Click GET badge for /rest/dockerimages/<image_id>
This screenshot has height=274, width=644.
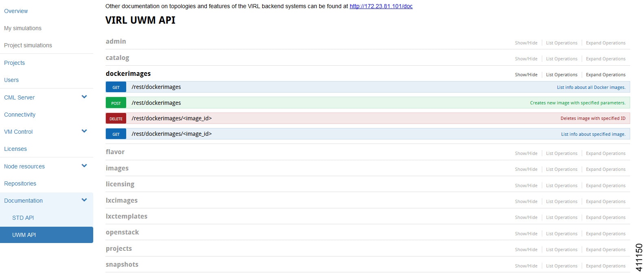(x=116, y=134)
